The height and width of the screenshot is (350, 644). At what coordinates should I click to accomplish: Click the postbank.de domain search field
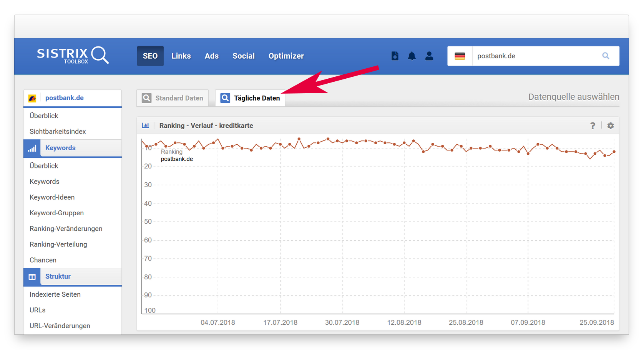point(534,56)
